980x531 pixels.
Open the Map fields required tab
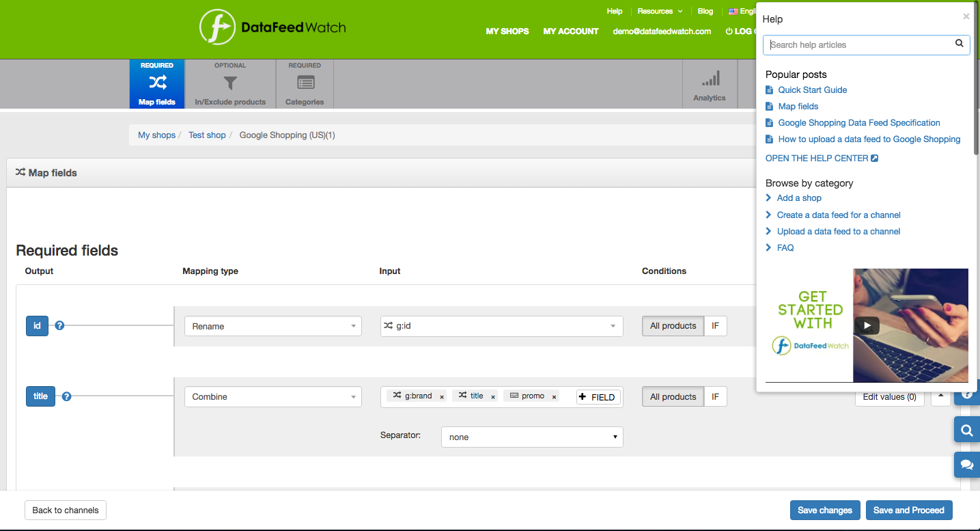157,84
